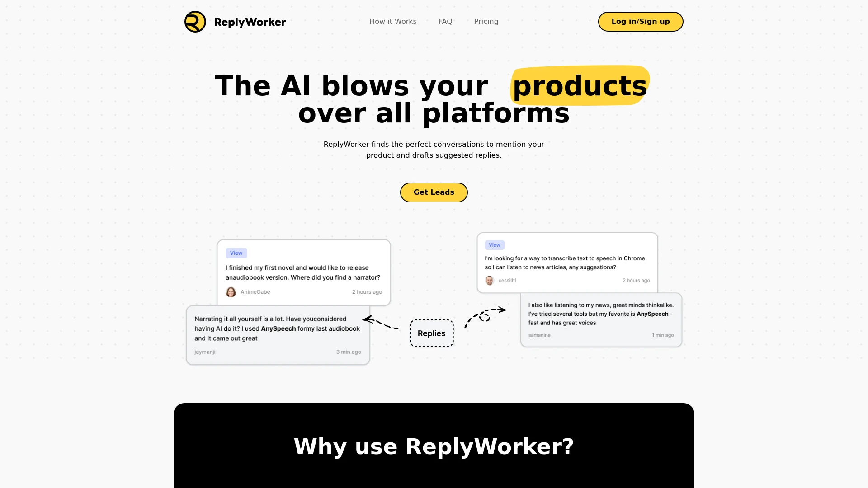Select the cessllh1 post timestamp
The width and height of the screenshot is (868, 488).
(636, 280)
